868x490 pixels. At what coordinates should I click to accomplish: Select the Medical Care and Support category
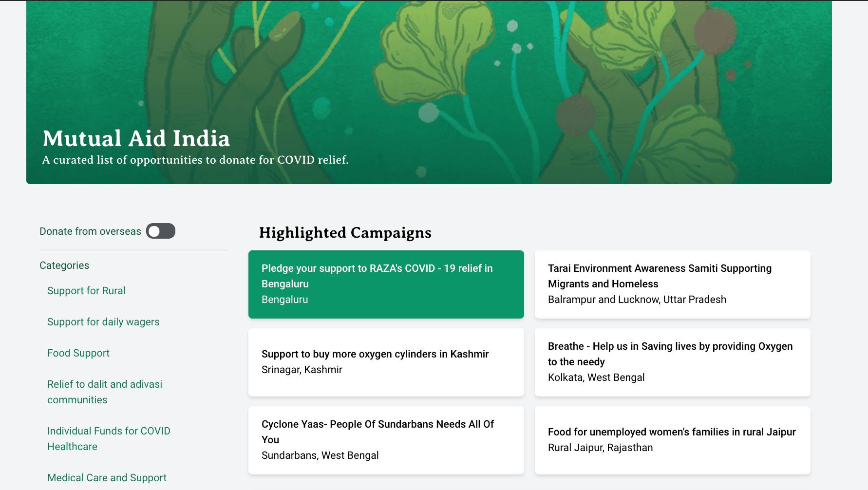[107, 478]
